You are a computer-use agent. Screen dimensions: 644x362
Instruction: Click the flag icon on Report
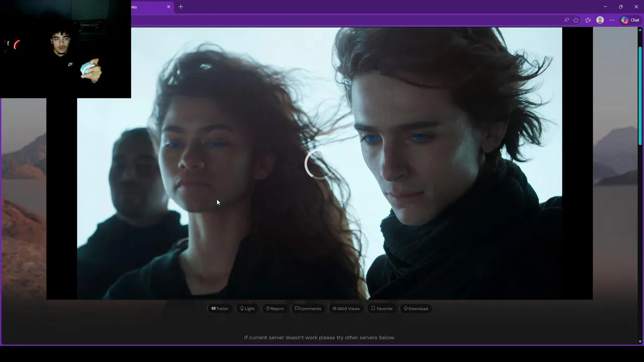268,309
